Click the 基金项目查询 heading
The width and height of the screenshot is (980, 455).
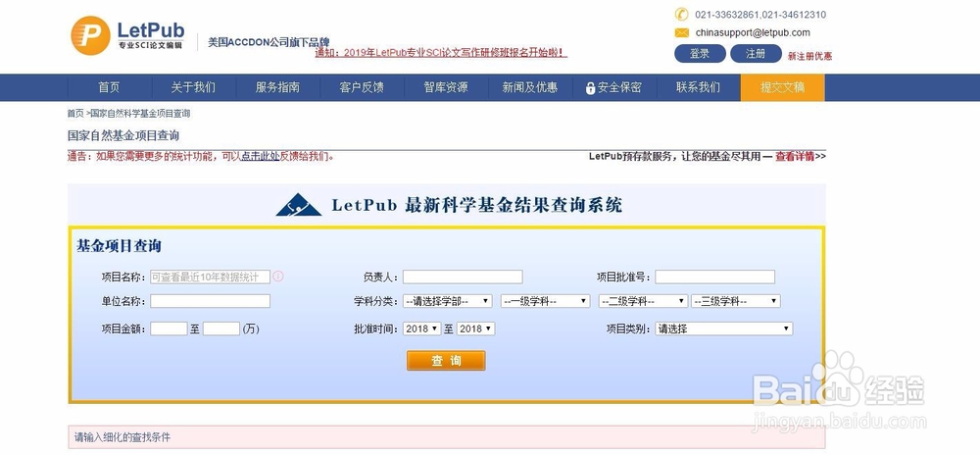pyautogui.click(x=119, y=246)
